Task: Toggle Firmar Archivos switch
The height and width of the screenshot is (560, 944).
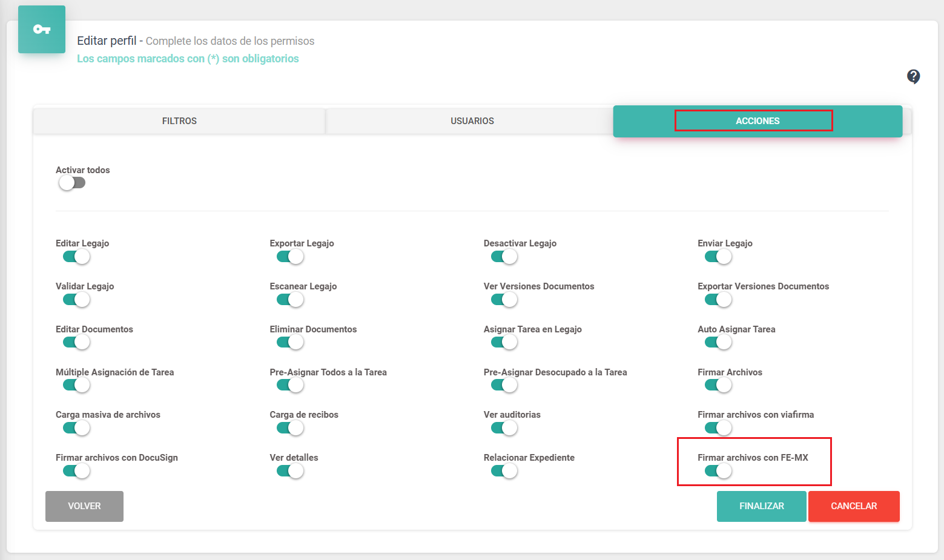Action: click(718, 385)
